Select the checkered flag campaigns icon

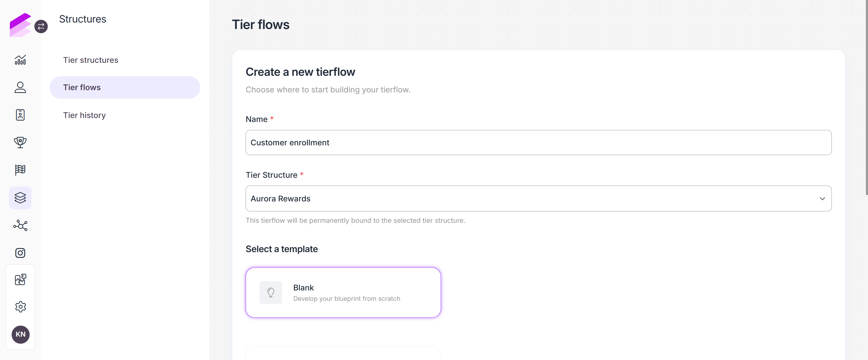20,170
